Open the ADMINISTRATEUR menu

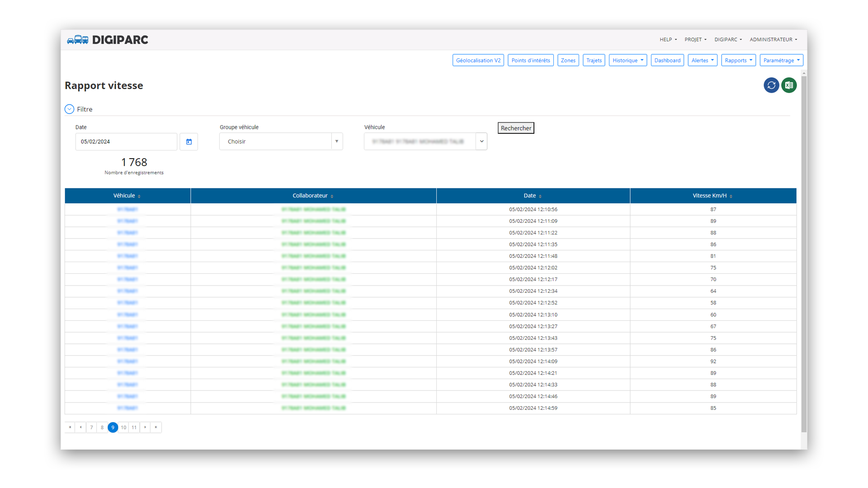coord(773,40)
